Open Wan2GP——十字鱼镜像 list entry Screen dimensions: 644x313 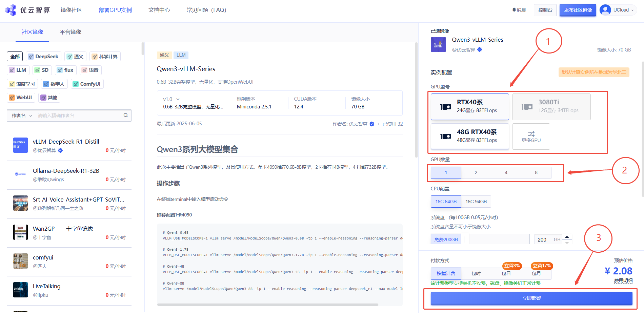69,233
